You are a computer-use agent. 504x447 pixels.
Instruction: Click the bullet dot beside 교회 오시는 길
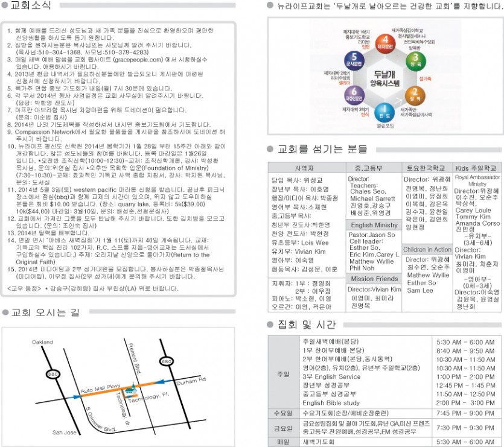5,312
